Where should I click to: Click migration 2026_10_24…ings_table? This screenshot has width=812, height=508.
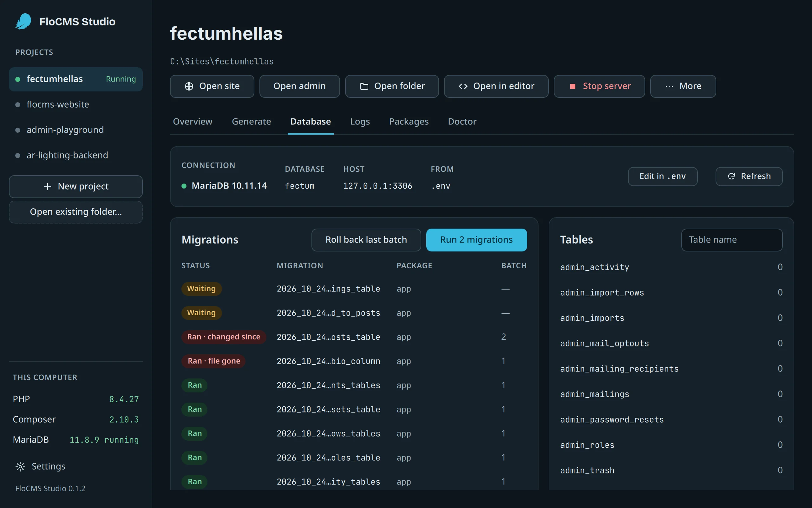[328, 289]
